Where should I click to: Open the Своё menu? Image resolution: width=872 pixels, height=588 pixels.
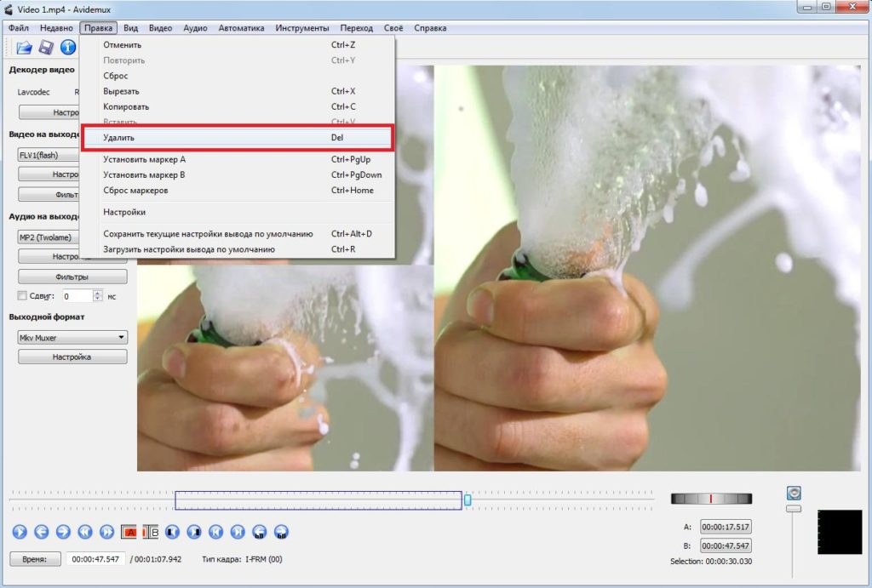[x=393, y=28]
